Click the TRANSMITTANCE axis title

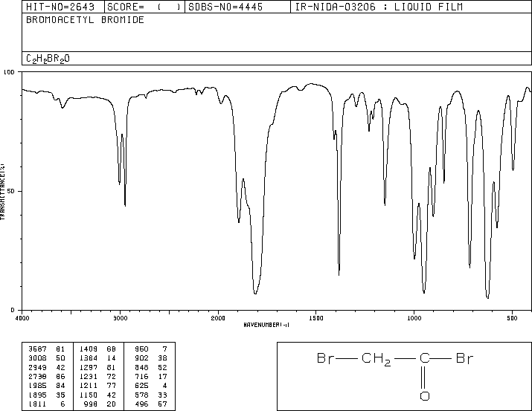tap(2, 192)
